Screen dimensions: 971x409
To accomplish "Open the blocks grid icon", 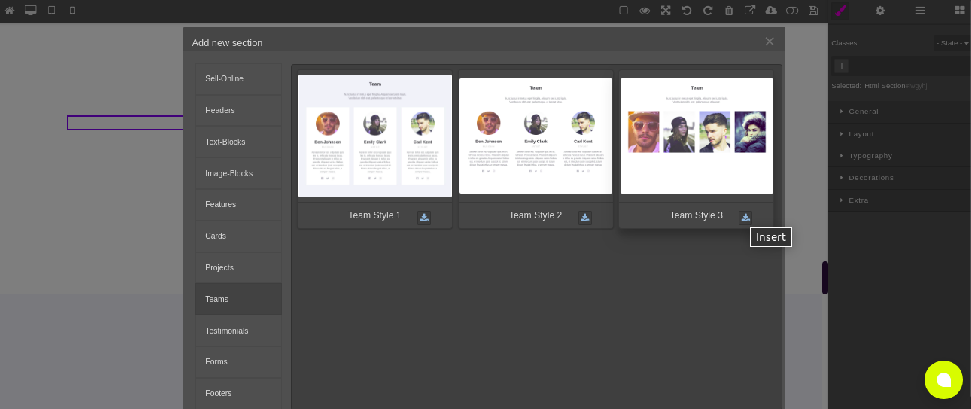I will pos(960,11).
